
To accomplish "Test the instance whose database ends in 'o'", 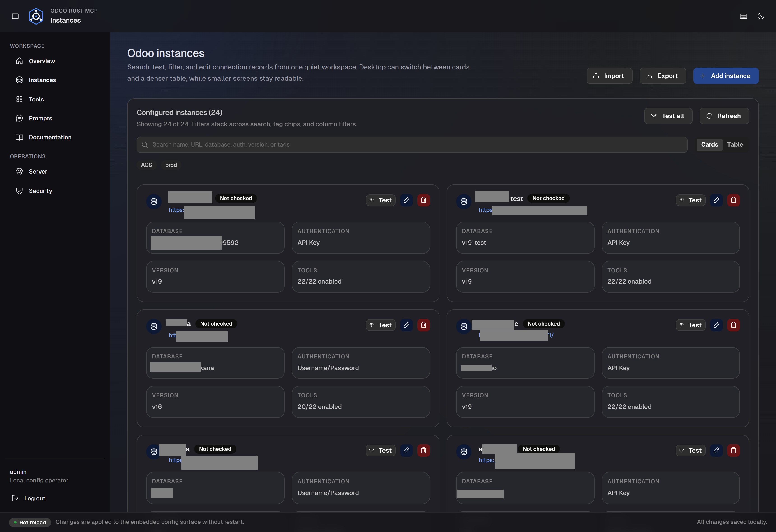I will (690, 325).
